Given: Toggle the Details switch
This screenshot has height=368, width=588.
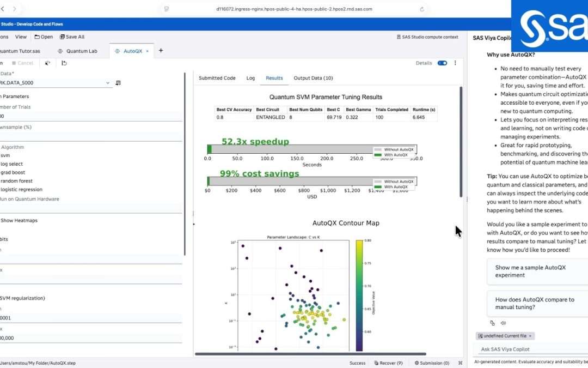Looking at the screenshot, I should pos(443,63).
